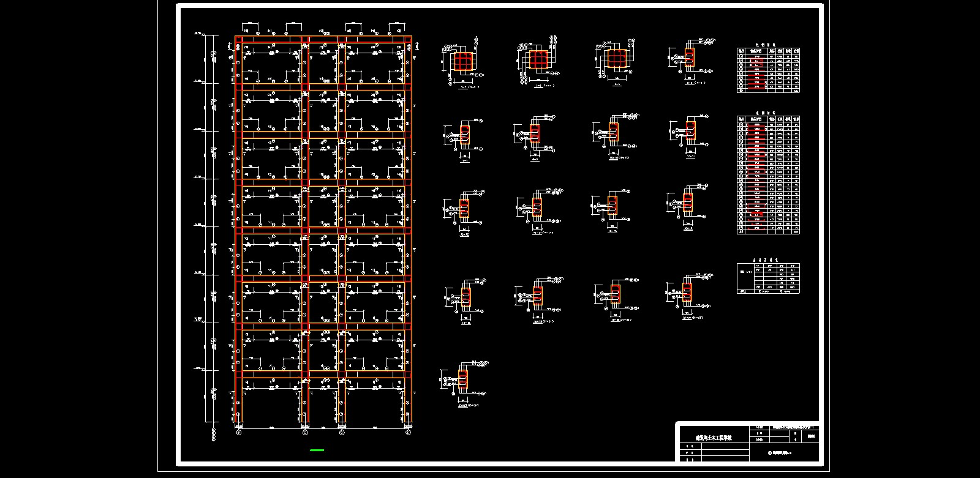Click grid axis bubble D under the frame
Image resolution: width=980 pixels, height=478 pixels.
tap(342, 433)
